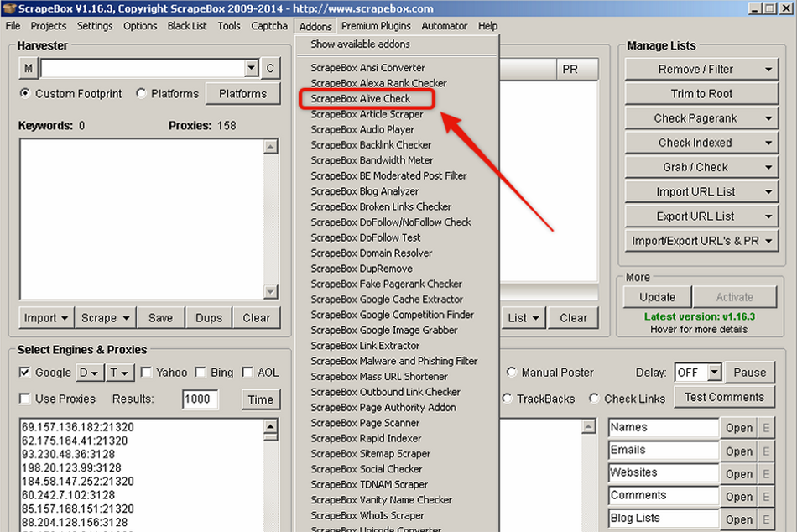The height and width of the screenshot is (532, 797).
Task: Click the Test Comments button
Action: (724, 397)
